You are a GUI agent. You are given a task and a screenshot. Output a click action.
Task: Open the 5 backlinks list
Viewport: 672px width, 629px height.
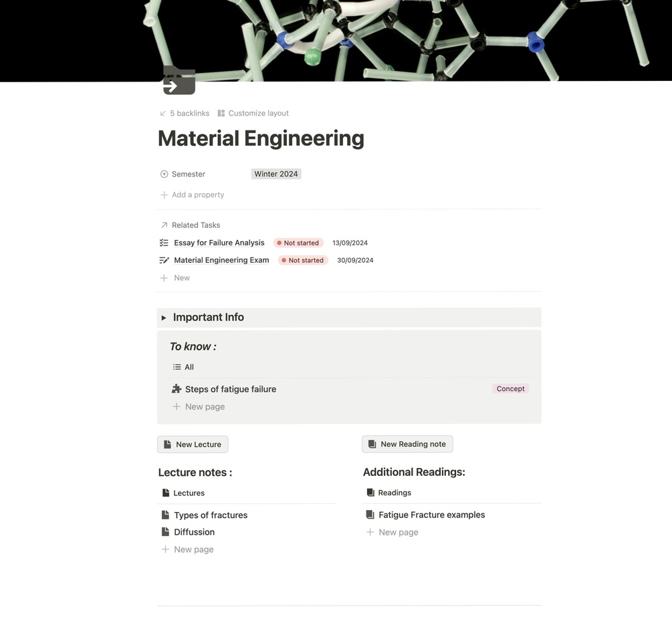tap(185, 114)
